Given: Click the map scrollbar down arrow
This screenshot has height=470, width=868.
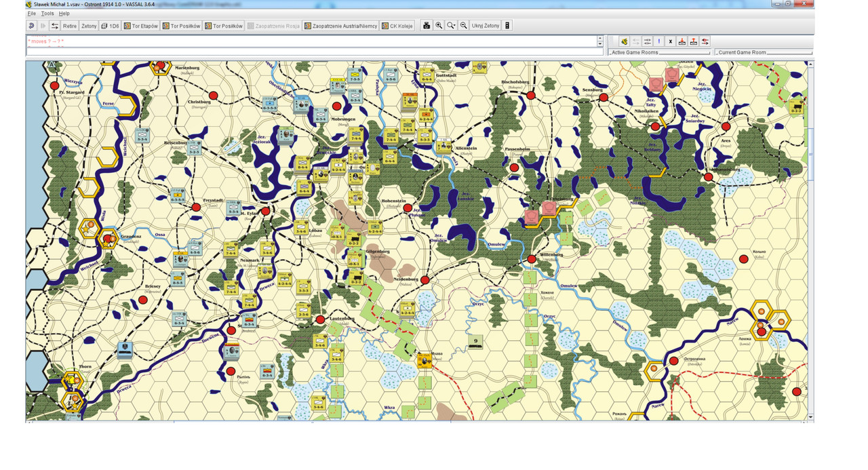Looking at the screenshot, I should click(810, 416).
